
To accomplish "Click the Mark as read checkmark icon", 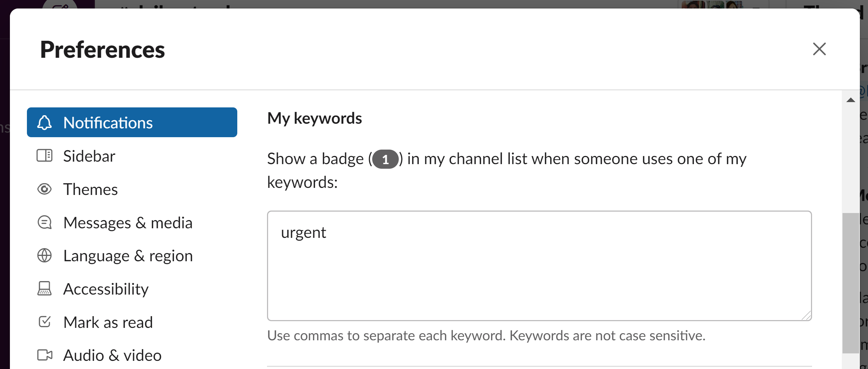I will click(x=45, y=322).
